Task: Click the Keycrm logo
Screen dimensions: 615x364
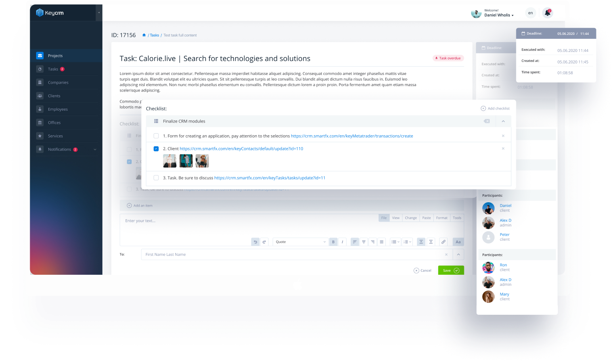Action: tap(50, 13)
